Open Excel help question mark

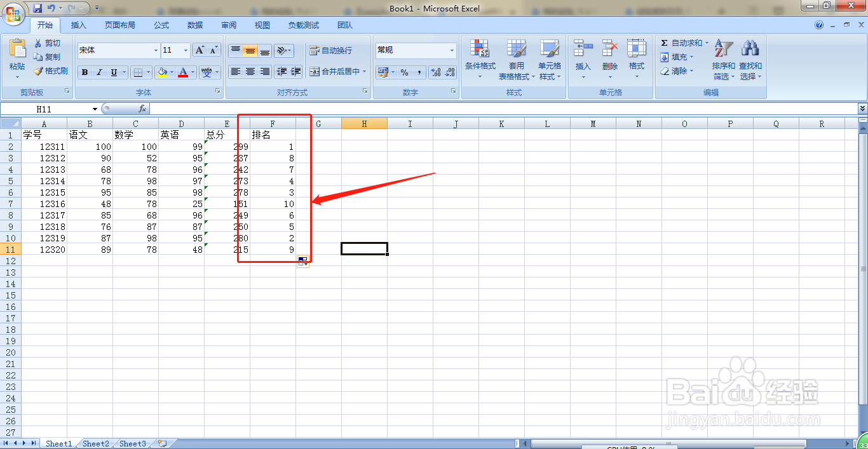[x=819, y=25]
